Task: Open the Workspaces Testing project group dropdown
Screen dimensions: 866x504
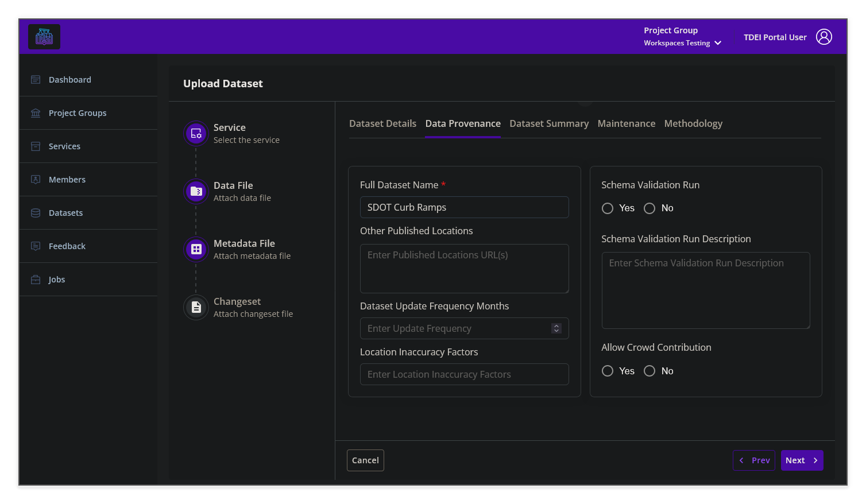Action: click(x=718, y=42)
